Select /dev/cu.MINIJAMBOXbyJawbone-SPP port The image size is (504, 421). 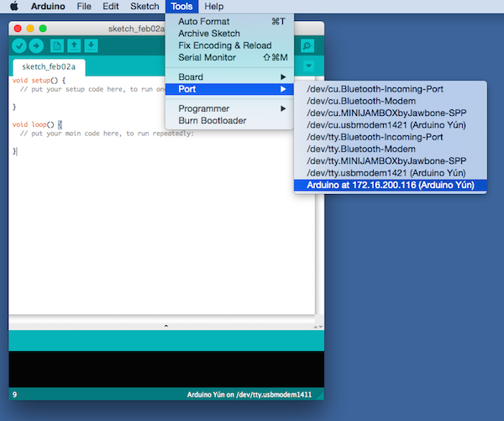[391, 113]
